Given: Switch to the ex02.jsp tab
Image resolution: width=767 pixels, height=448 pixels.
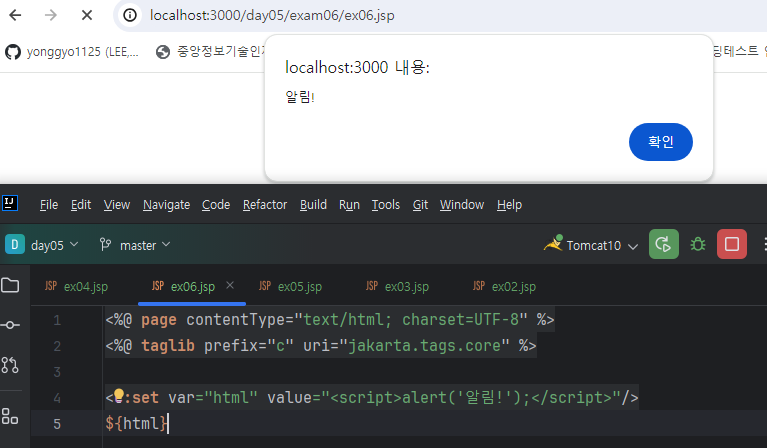Looking at the screenshot, I should 505,286.
